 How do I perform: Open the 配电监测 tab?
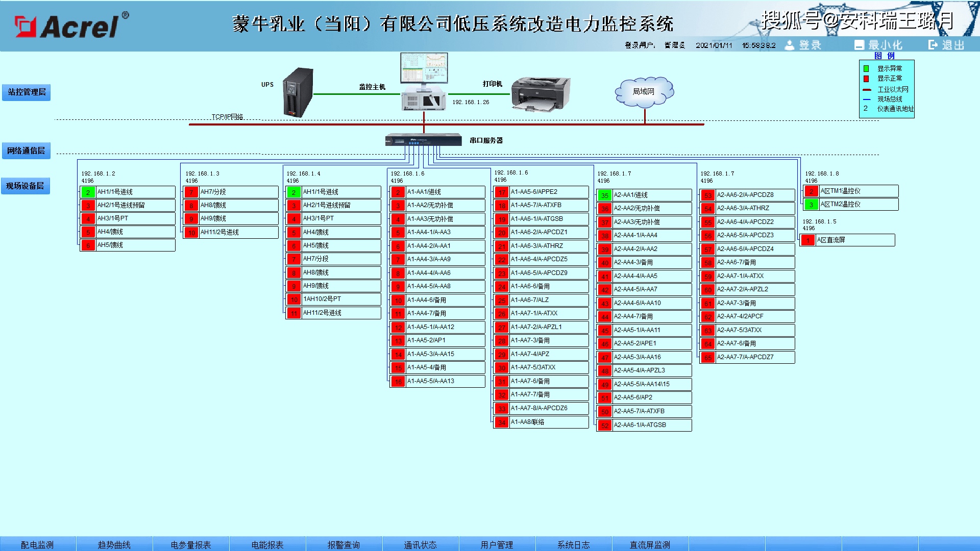37,544
